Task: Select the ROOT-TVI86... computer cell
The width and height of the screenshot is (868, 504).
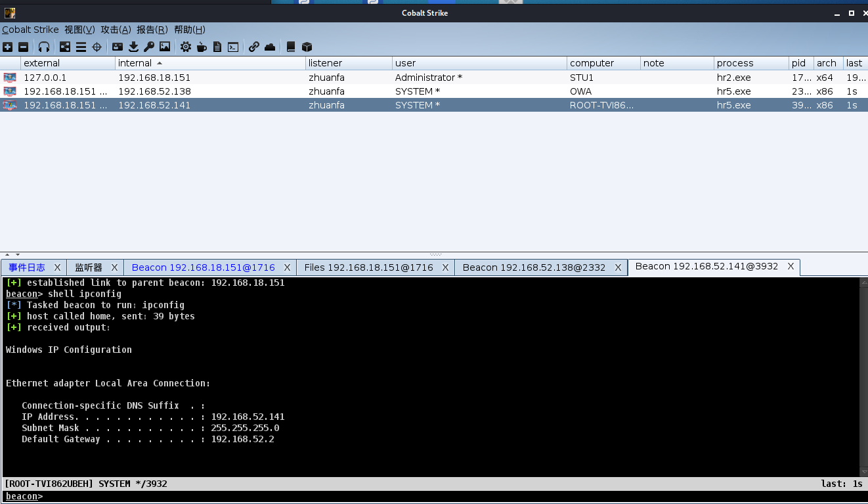Action: point(603,105)
